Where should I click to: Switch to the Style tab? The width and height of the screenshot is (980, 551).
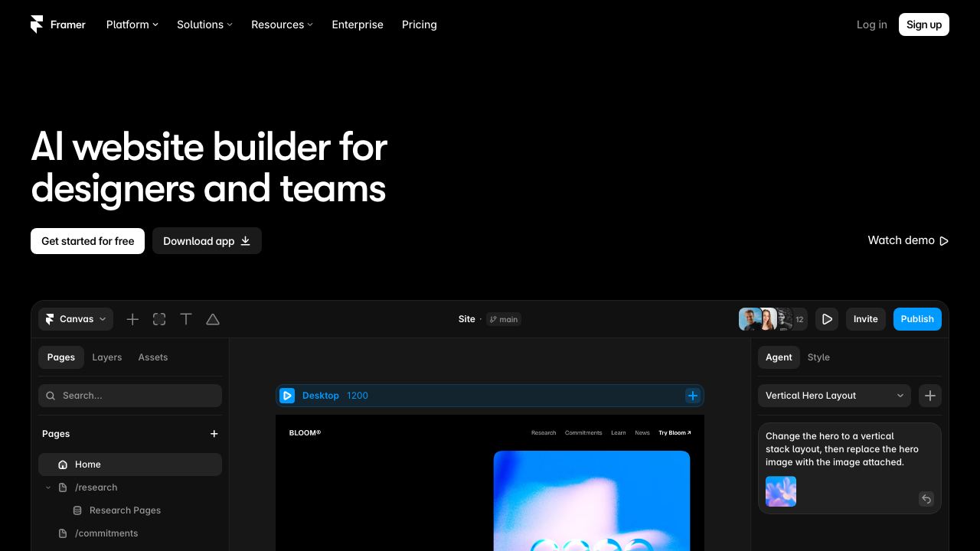[818, 357]
